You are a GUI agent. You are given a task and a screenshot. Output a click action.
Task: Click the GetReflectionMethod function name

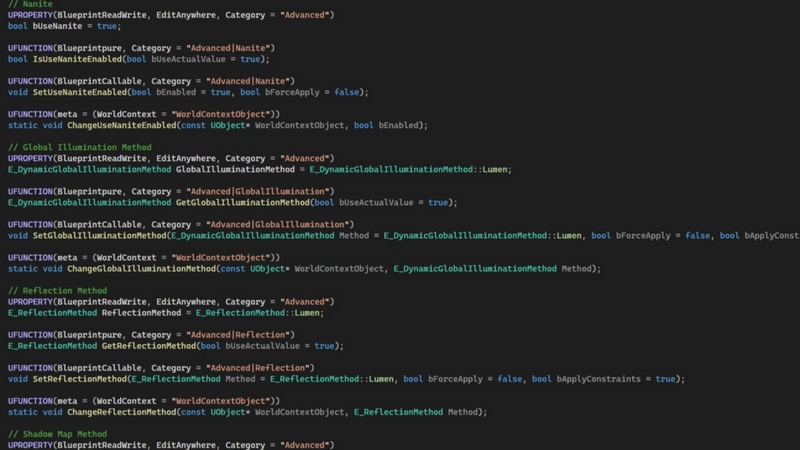[x=149, y=346]
